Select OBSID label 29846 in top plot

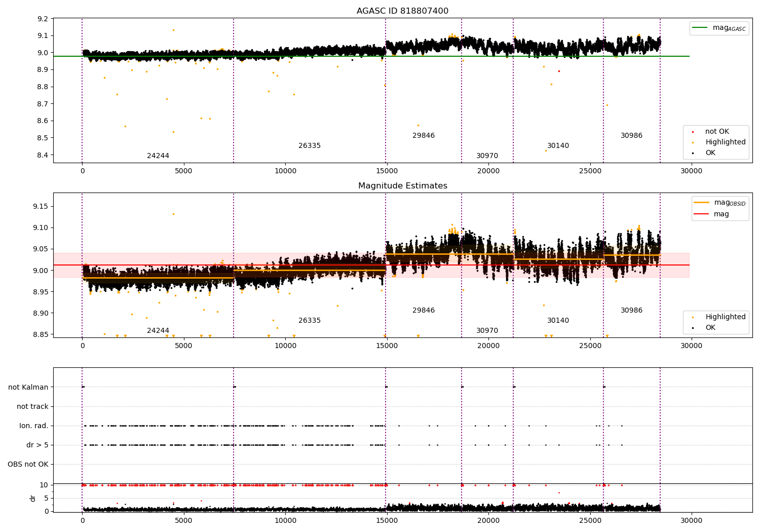424,136
